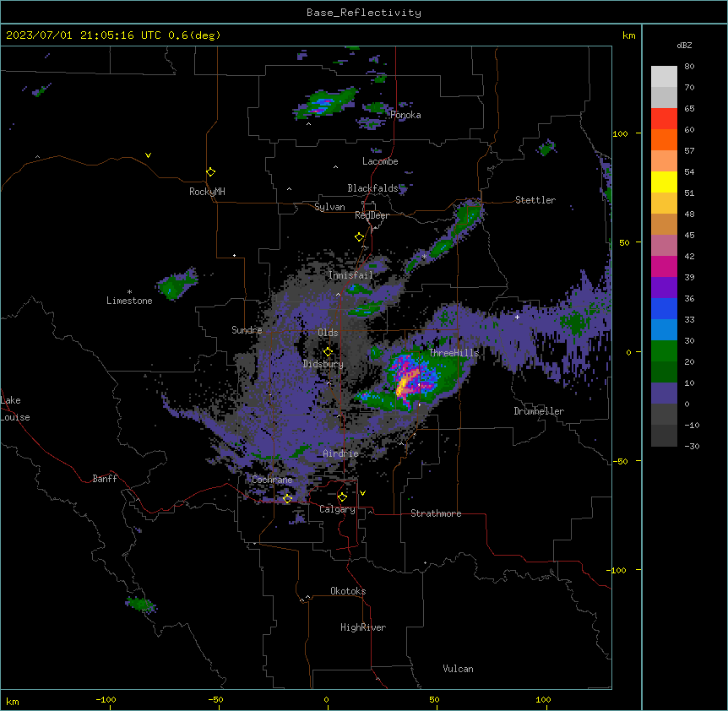Click the Calgary city label
The image size is (728, 711).
337,509
